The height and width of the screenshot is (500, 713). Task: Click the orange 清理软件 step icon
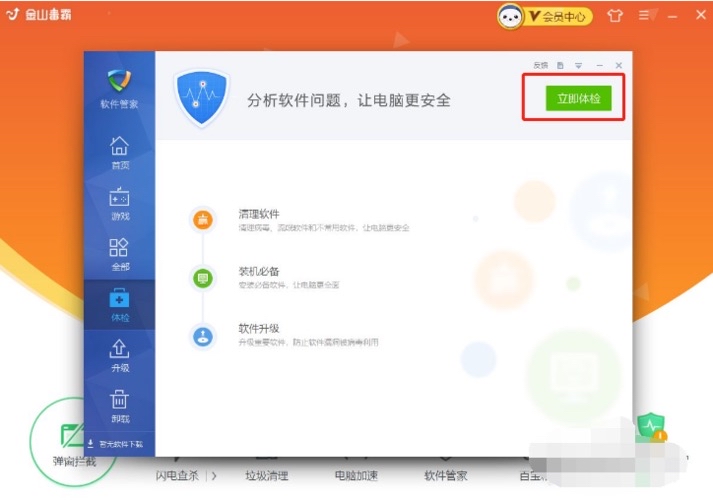203,220
